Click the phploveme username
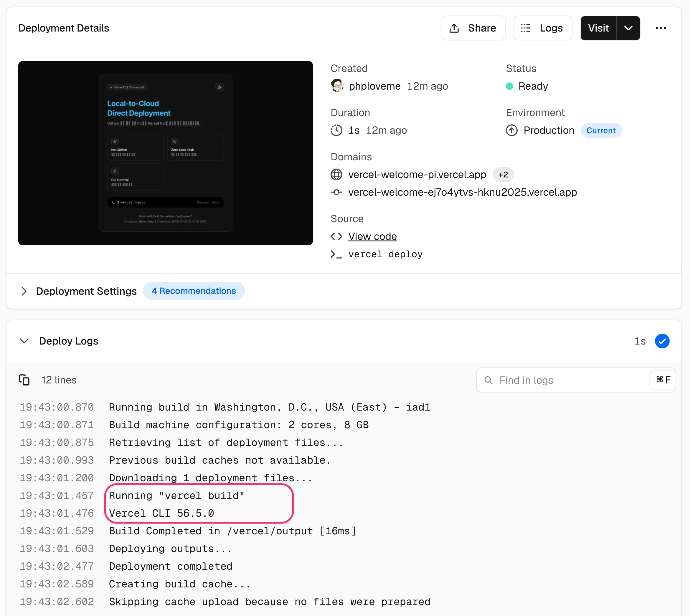690x616 pixels. (x=375, y=86)
